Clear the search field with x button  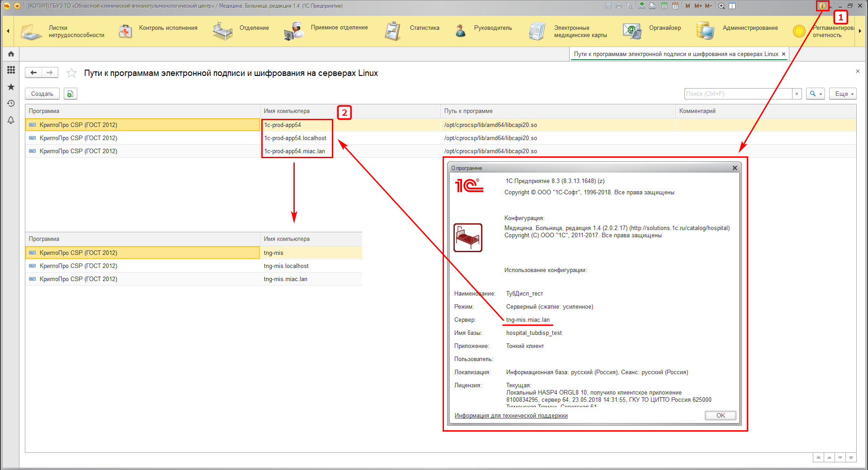tap(797, 94)
